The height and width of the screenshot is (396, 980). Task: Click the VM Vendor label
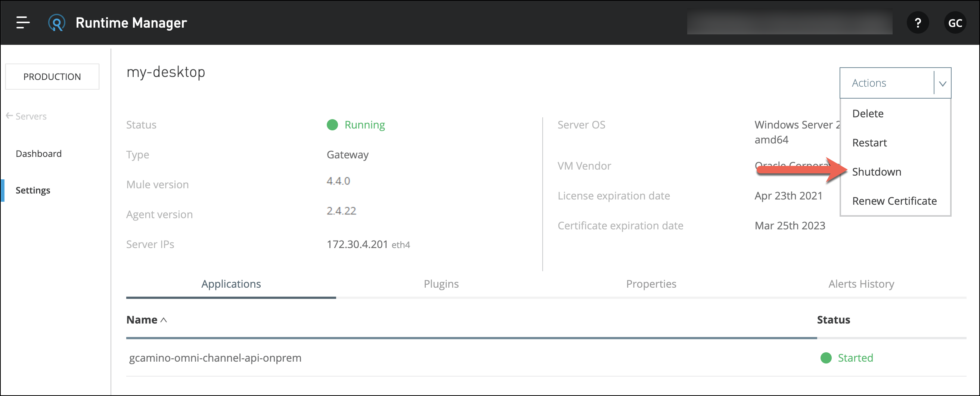click(584, 166)
